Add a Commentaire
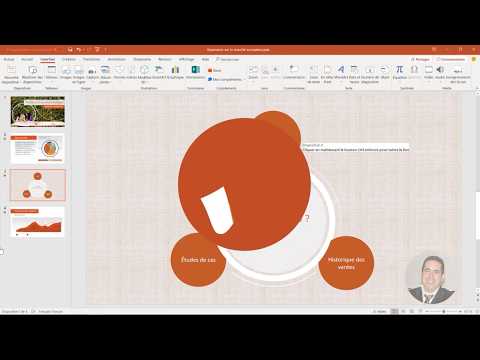The image size is (480, 360). (294, 73)
